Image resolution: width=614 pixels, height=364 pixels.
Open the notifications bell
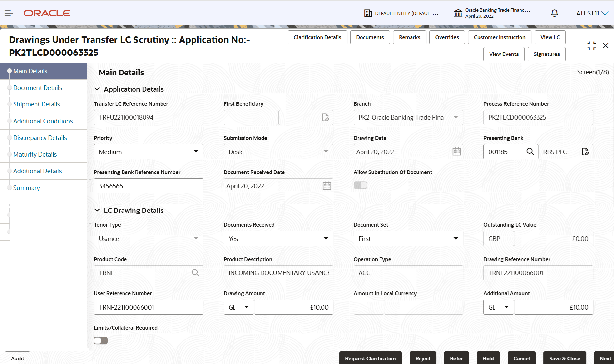click(554, 13)
